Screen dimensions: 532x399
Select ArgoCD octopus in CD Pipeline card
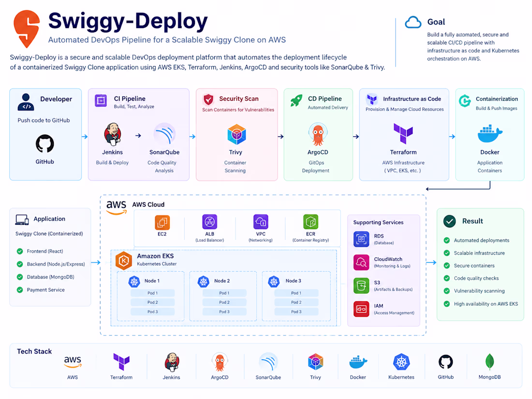[x=318, y=134]
